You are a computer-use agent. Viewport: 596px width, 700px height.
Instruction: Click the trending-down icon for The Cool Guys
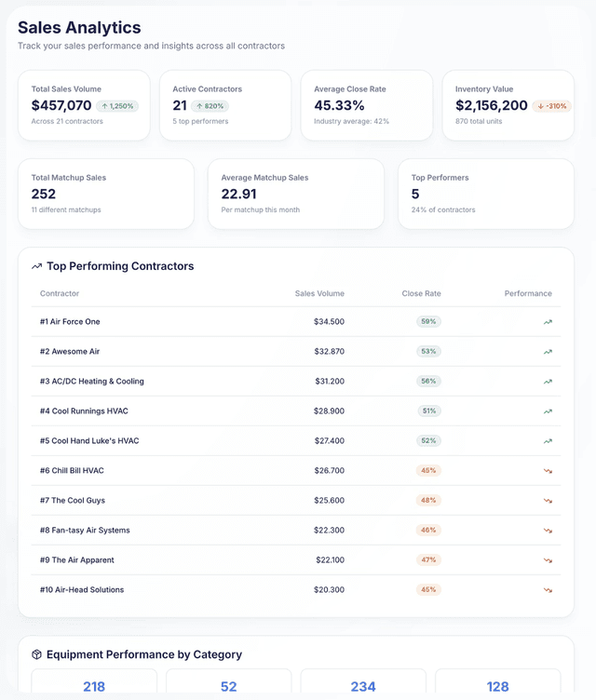[x=548, y=501]
